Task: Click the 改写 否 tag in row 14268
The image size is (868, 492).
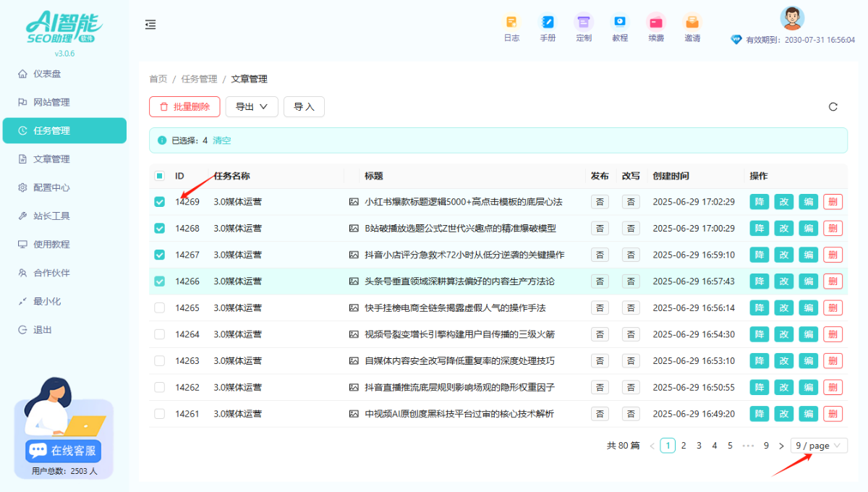Action: 631,228
